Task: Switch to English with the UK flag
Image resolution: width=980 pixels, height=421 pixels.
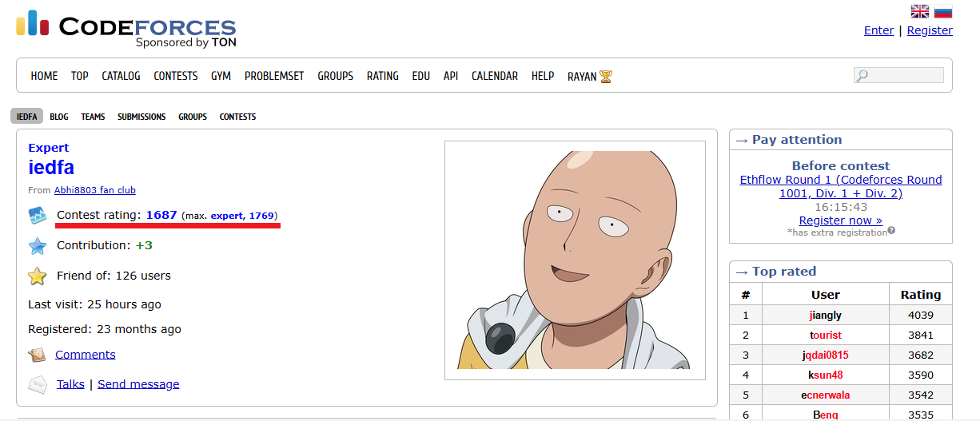Action: pos(920,11)
